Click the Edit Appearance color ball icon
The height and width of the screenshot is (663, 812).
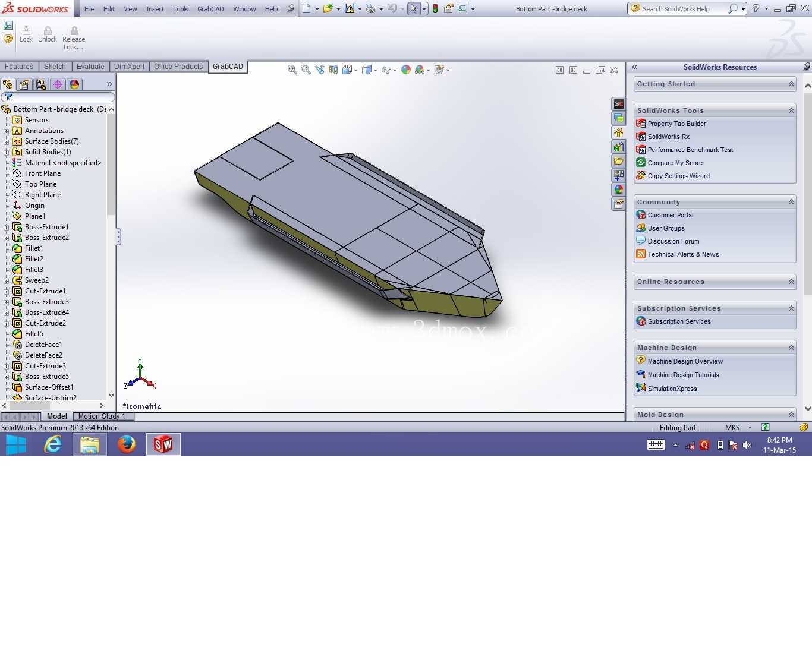[x=406, y=70]
